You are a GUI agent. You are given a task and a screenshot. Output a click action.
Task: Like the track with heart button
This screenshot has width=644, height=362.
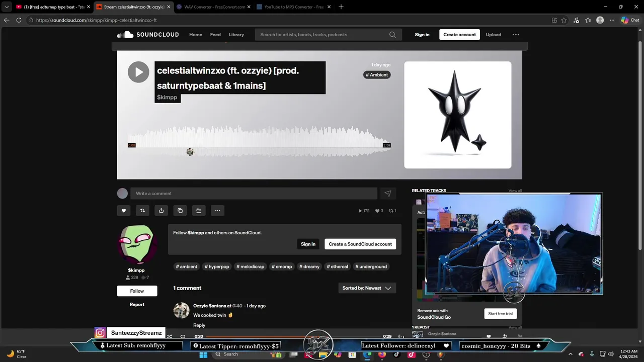tap(124, 211)
